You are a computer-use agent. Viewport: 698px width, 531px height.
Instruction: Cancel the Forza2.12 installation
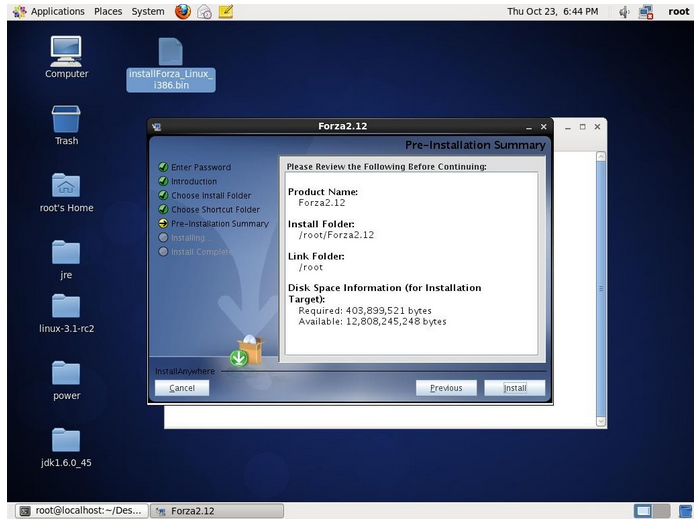click(x=182, y=388)
